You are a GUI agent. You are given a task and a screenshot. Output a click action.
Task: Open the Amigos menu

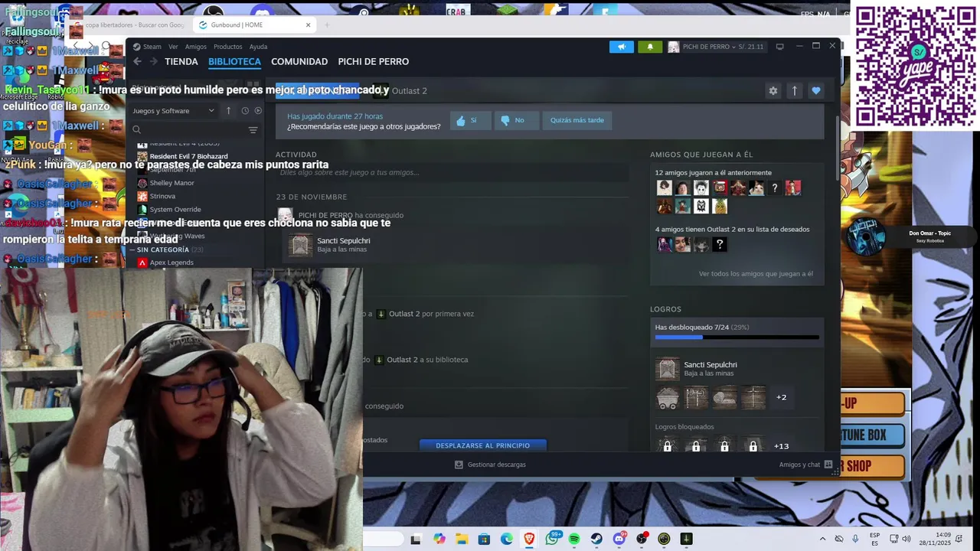(x=196, y=47)
